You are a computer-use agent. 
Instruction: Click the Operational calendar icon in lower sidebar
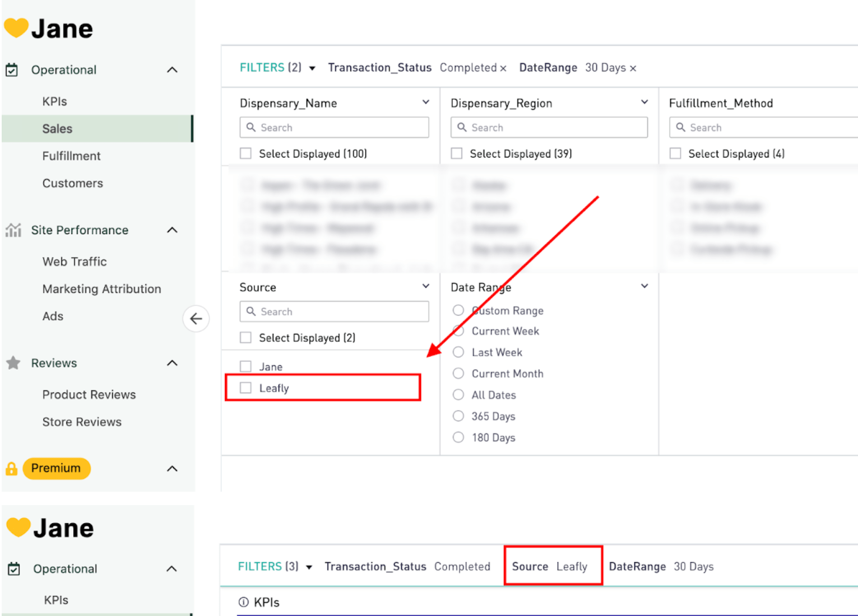point(14,569)
